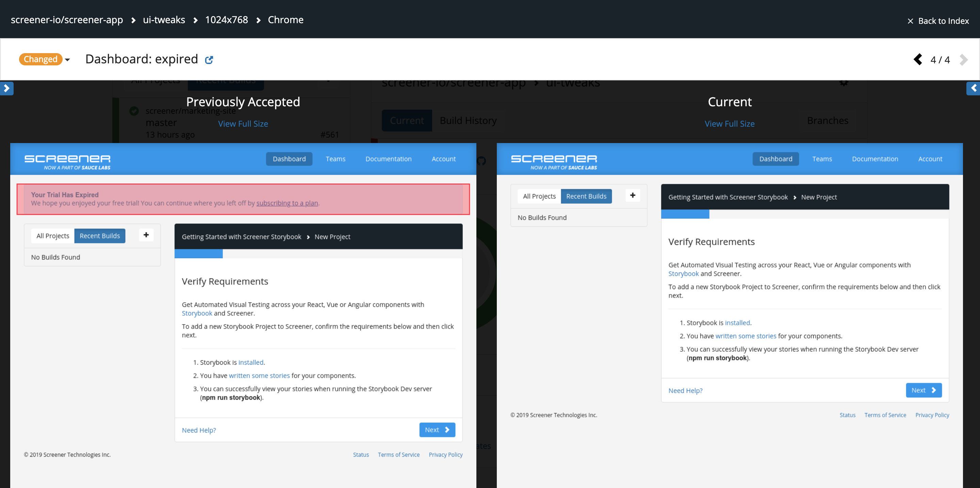
Task: Select Recent Builds in Previously Accepted
Action: click(x=100, y=236)
